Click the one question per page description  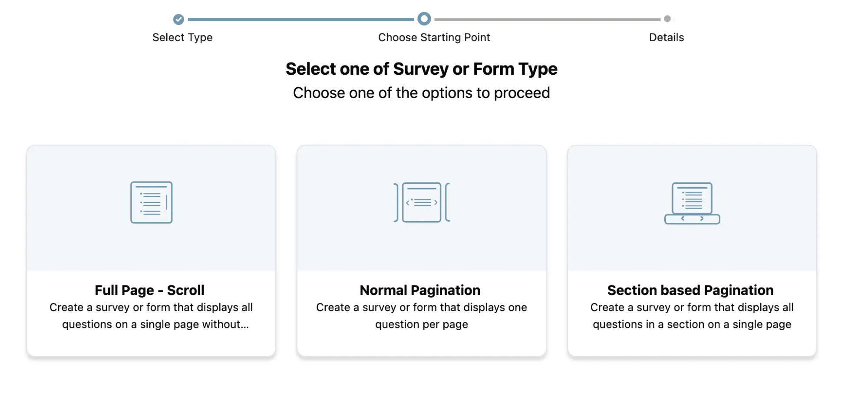421,316
